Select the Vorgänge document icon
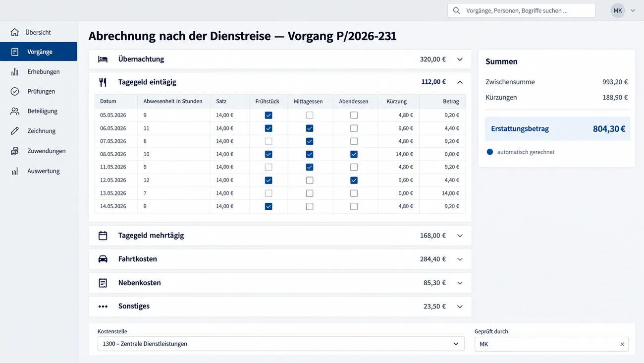Screen dimensions: 644x363 pyautogui.click(x=15, y=52)
